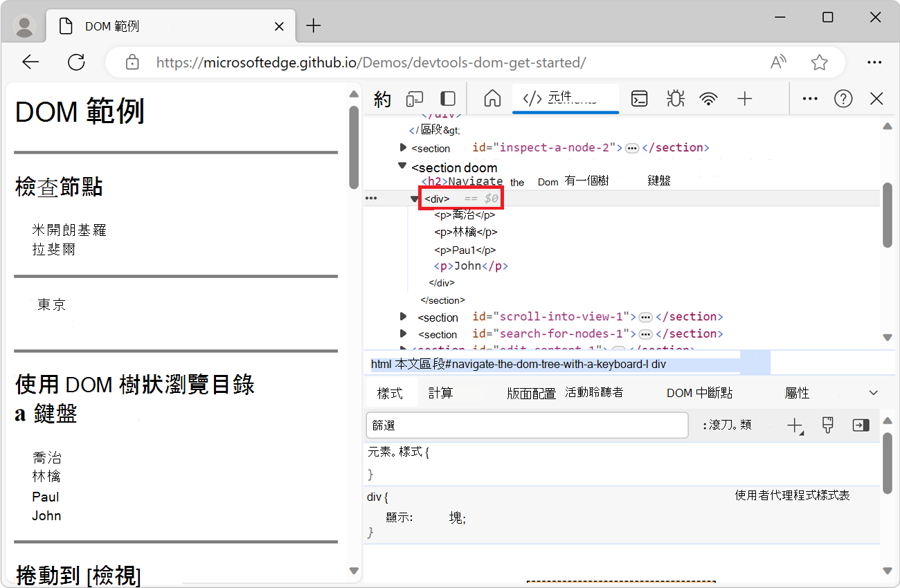Add new style rule plus icon
Image resolution: width=900 pixels, height=588 pixels.
pyautogui.click(x=795, y=425)
